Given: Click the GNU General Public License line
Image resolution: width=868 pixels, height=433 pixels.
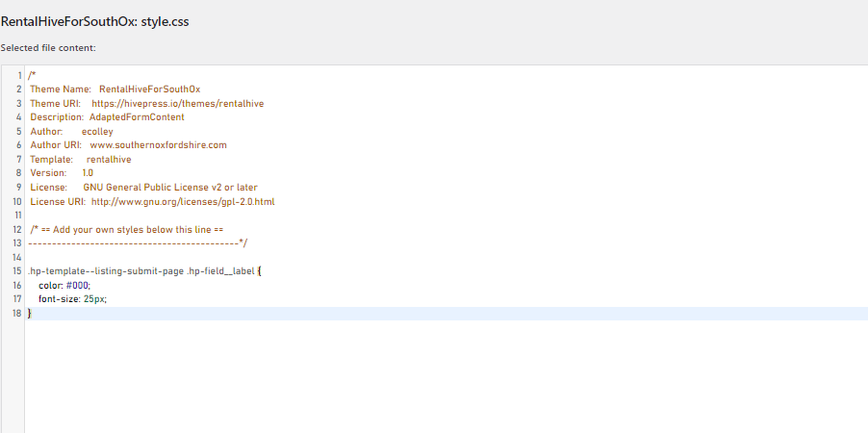Looking at the screenshot, I should tap(143, 188).
